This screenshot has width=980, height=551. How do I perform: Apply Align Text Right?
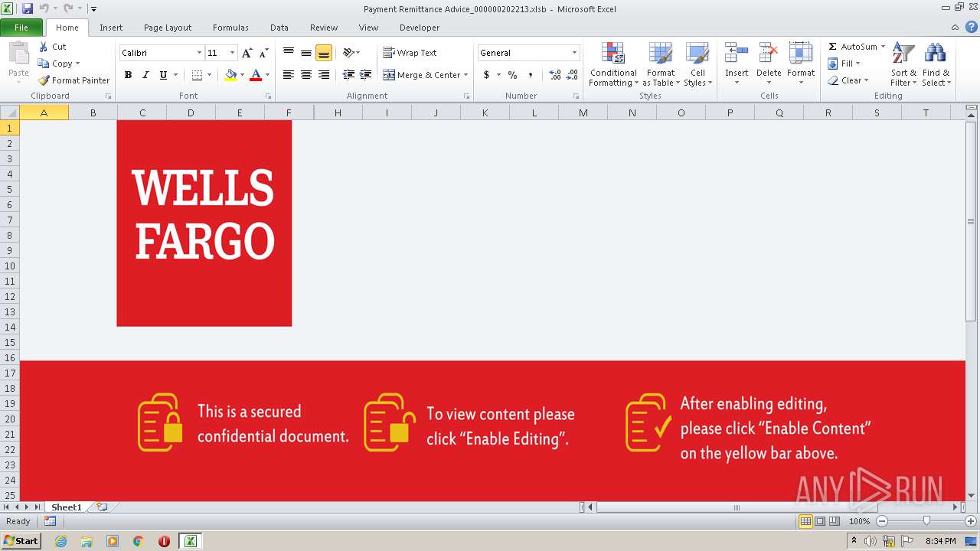[324, 75]
